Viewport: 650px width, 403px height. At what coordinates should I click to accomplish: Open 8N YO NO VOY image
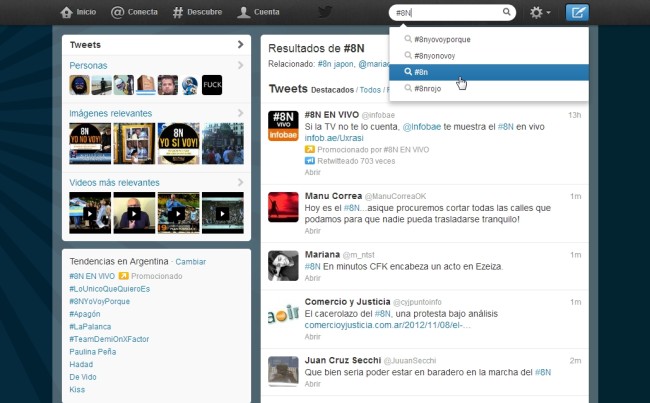(90, 143)
